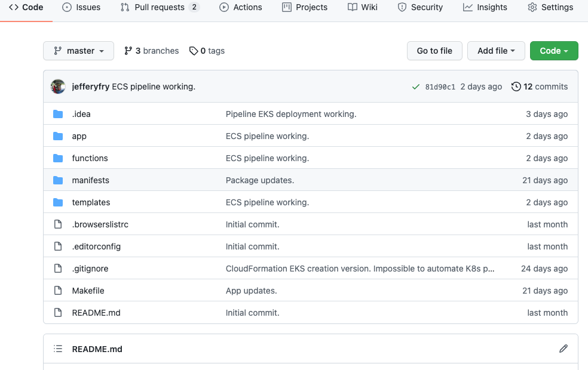
Task: Click the .editorconfig row's 'Initial commit.' message
Action: pyautogui.click(x=252, y=246)
